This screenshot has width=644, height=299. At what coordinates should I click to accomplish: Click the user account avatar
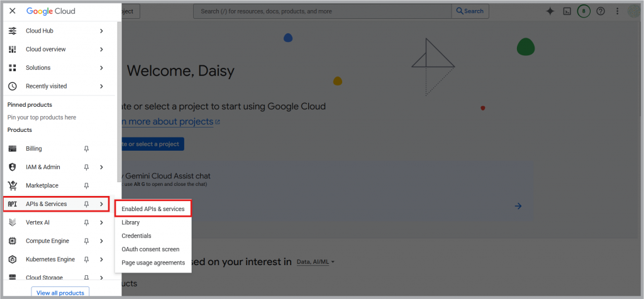point(634,11)
